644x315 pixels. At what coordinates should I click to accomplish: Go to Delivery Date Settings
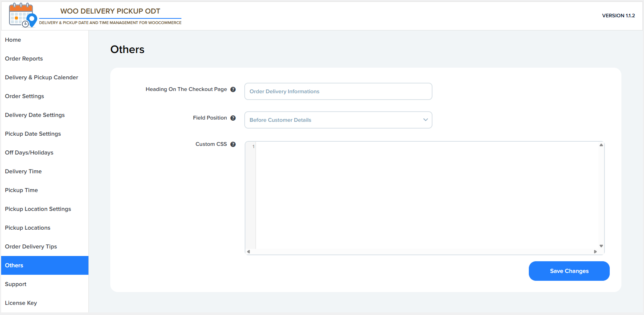[x=35, y=115]
